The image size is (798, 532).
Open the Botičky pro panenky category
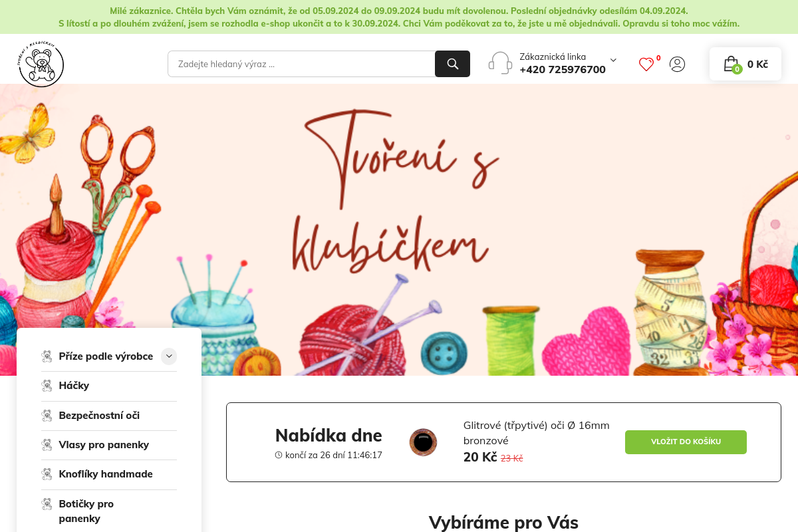click(86, 511)
